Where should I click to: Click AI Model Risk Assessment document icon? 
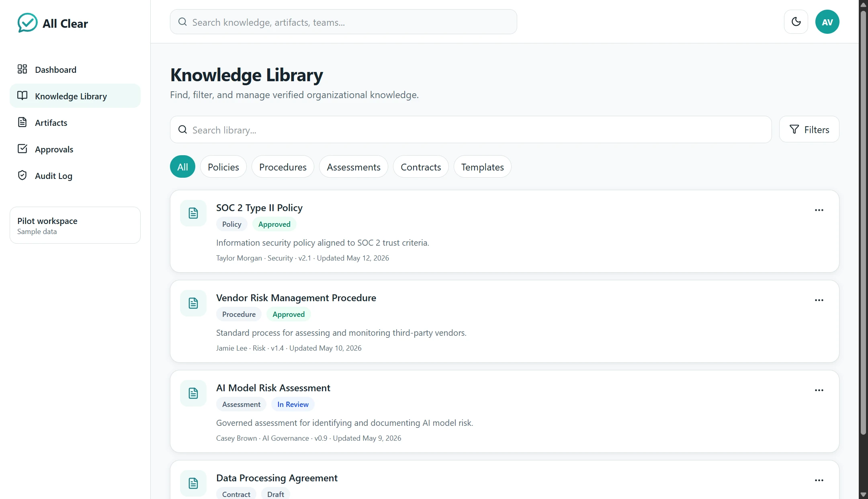tap(193, 393)
